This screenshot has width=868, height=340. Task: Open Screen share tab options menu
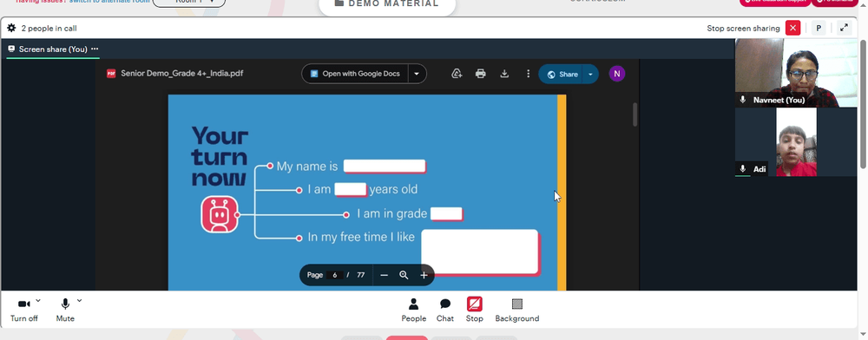pyautogui.click(x=95, y=49)
